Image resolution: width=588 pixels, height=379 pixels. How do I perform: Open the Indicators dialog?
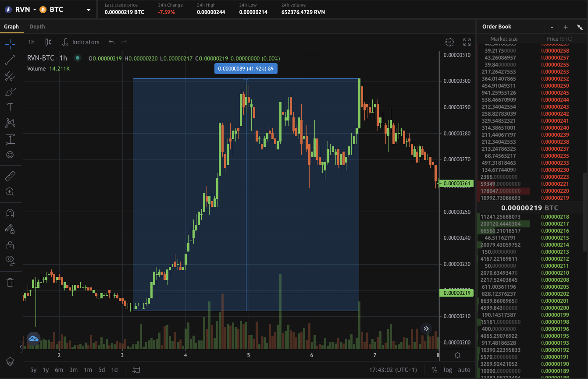pos(81,42)
